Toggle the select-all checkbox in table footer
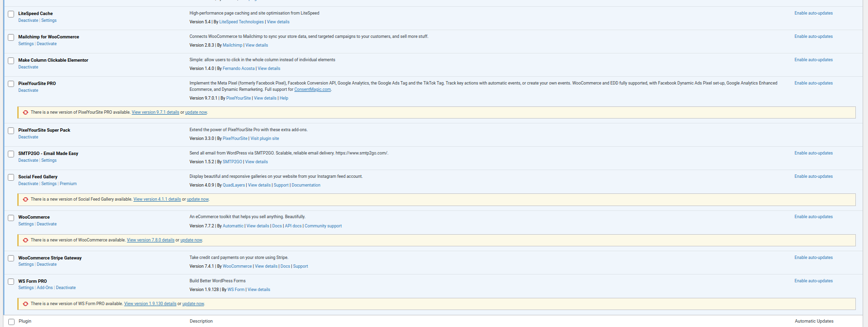The height and width of the screenshot is (327, 868). click(11, 322)
